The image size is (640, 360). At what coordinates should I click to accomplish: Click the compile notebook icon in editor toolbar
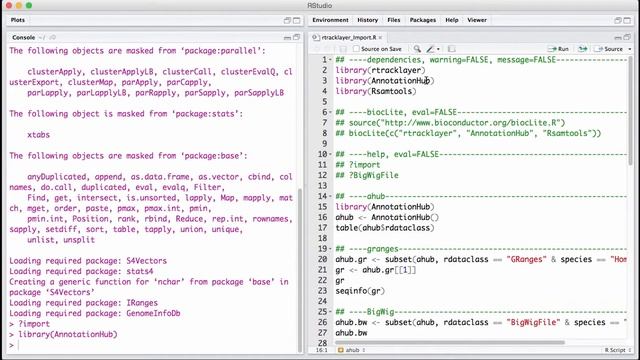[x=451, y=49]
